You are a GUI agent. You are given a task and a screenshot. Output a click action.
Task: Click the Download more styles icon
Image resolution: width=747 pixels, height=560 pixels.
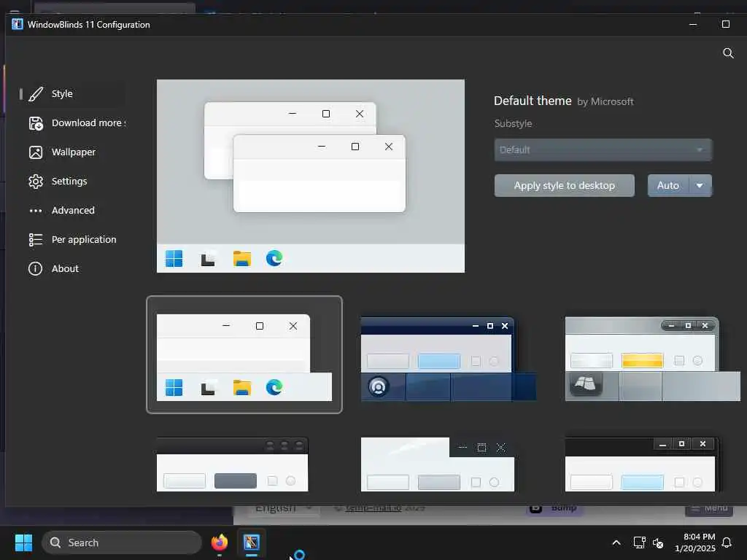36,123
